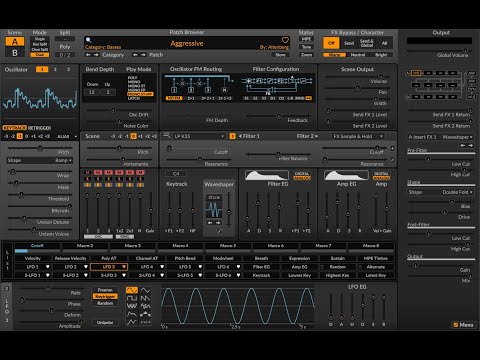The height and width of the screenshot is (360, 480).
Task: Select the noise LFO waveform icon
Action: click(132, 306)
